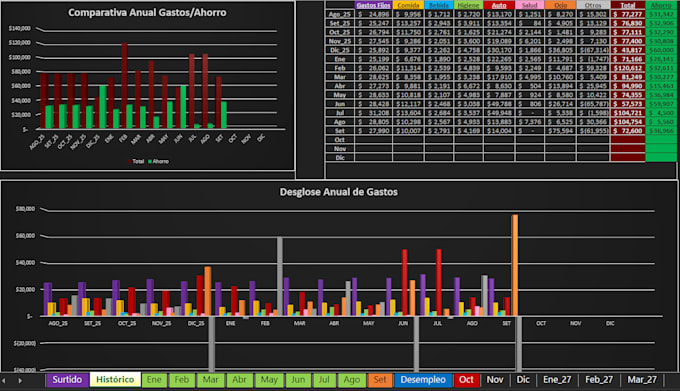The height and width of the screenshot is (391, 680).
Task: Open the Surtido sheet tab
Action: (x=67, y=380)
